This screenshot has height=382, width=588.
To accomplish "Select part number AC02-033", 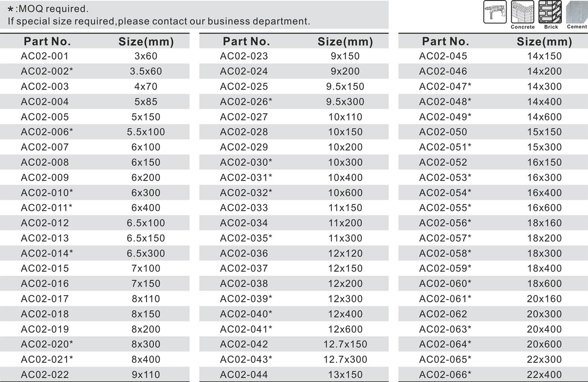I will [244, 208].
